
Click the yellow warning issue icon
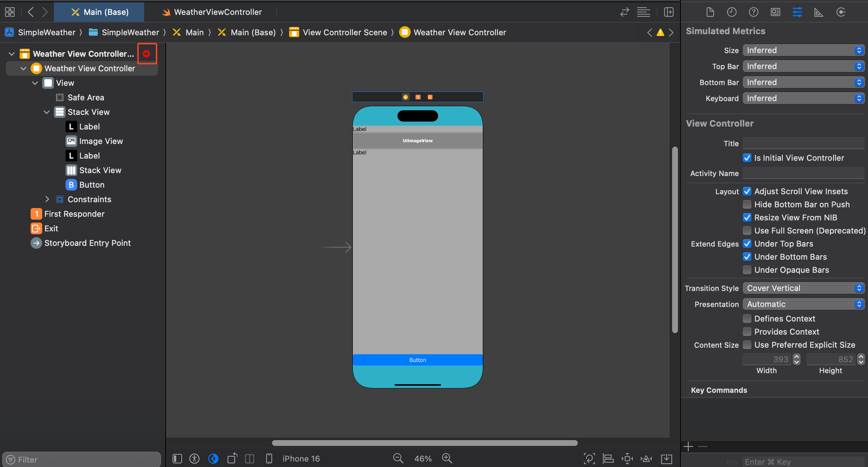pos(660,33)
